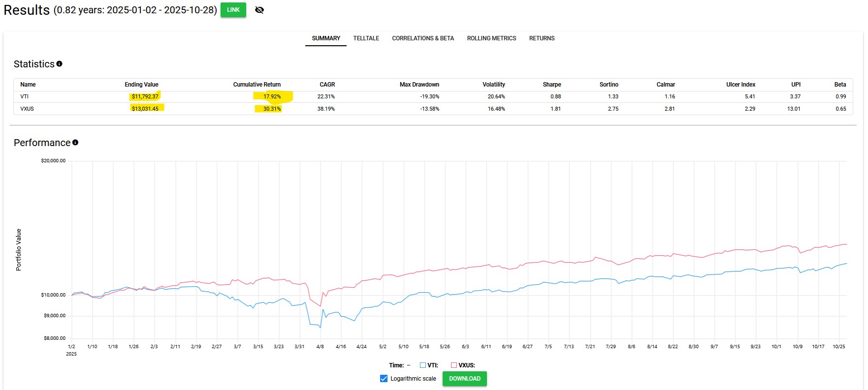
Task: Click the $13,031.45 ending value
Action: point(145,109)
